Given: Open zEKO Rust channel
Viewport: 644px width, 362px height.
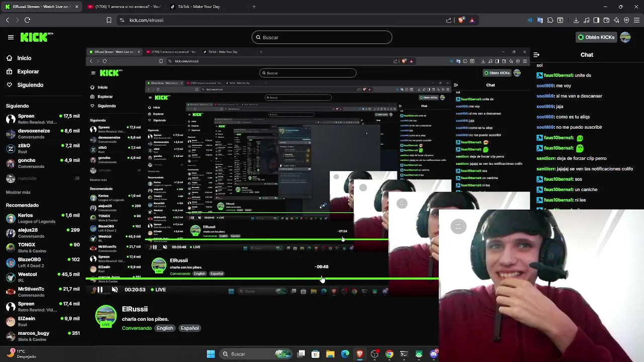Looking at the screenshot, I should pos(43,148).
